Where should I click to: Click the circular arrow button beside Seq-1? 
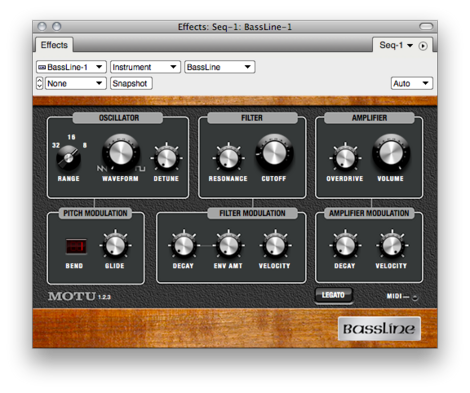coord(423,46)
